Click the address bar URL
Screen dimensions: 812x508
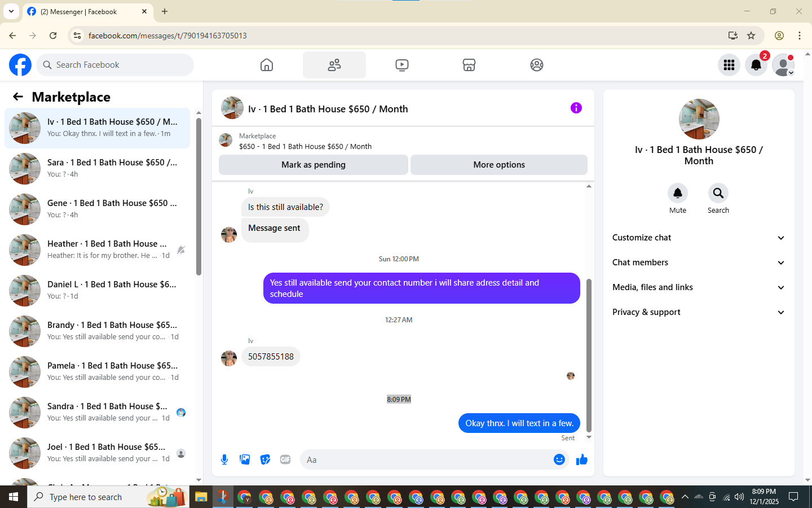167,36
